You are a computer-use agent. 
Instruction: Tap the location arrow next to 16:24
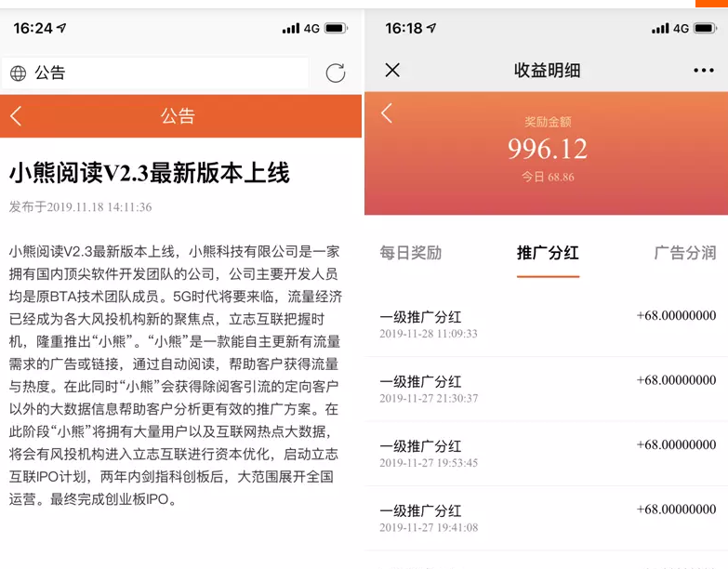(x=61, y=28)
